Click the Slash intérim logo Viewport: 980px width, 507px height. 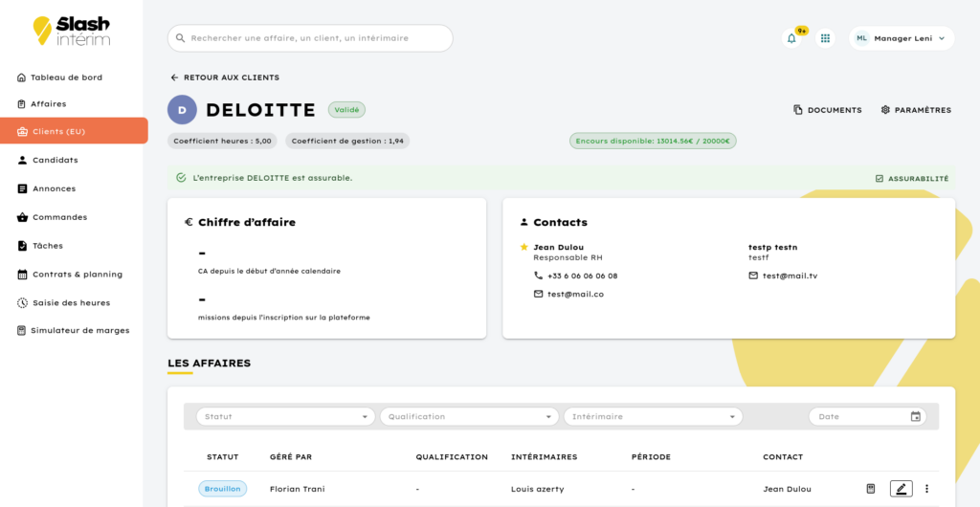tap(71, 31)
